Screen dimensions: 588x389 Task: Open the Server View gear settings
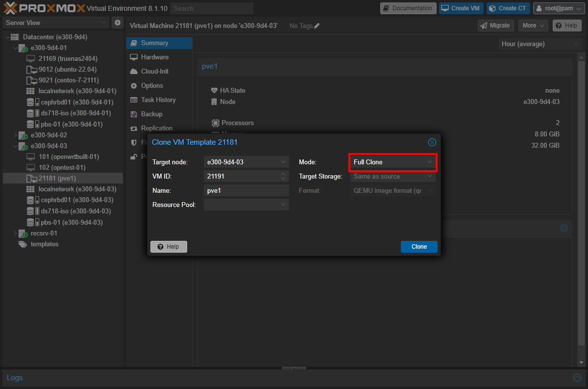[x=118, y=23]
